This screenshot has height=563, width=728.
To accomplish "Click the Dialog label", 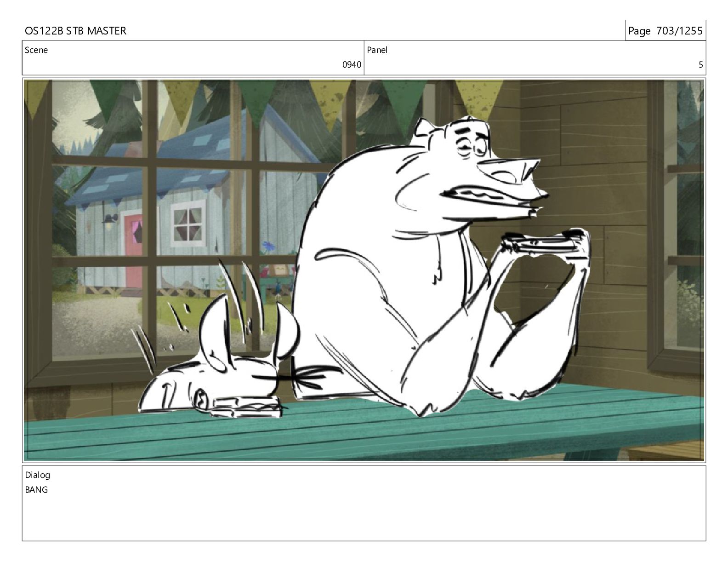I will click(37, 475).
